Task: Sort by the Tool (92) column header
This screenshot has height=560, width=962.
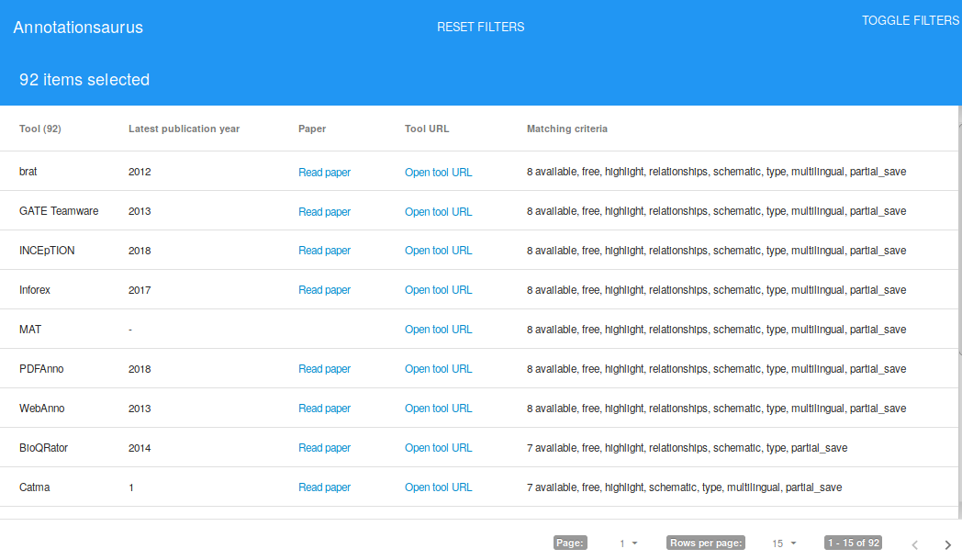Action: pyautogui.click(x=39, y=129)
